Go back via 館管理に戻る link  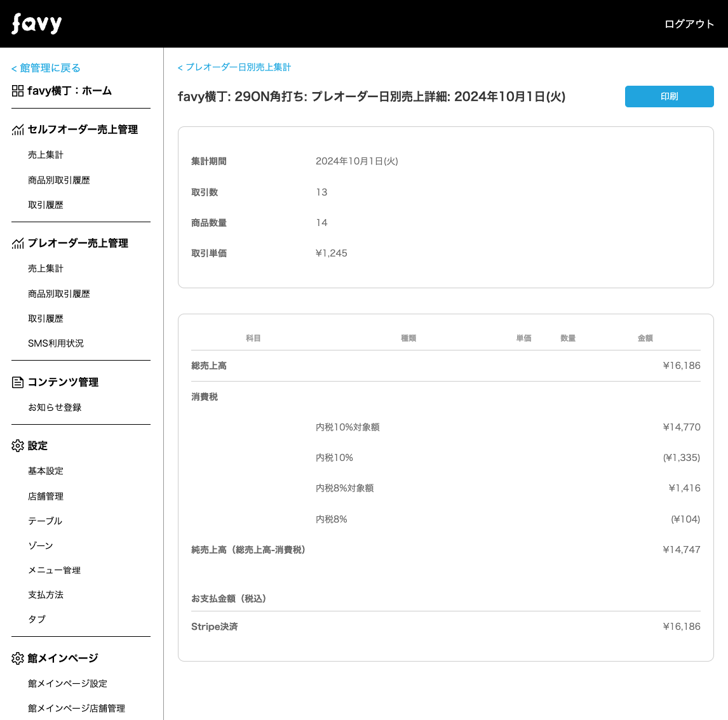pyautogui.click(x=46, y=68)
